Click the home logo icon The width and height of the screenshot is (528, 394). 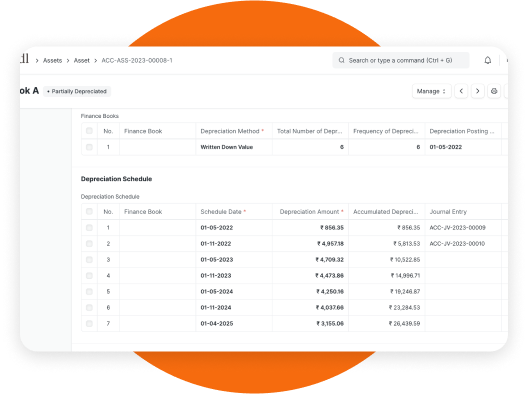[x=24, y=59]
